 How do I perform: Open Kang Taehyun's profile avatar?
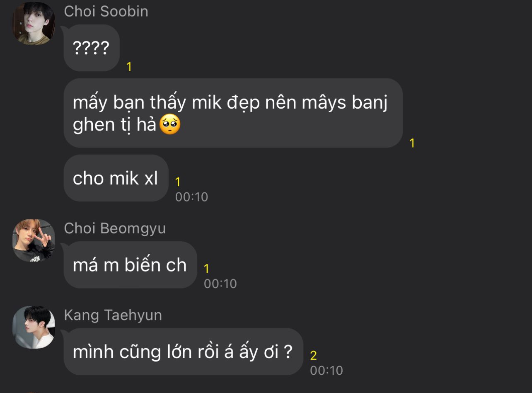pos(34,327)
